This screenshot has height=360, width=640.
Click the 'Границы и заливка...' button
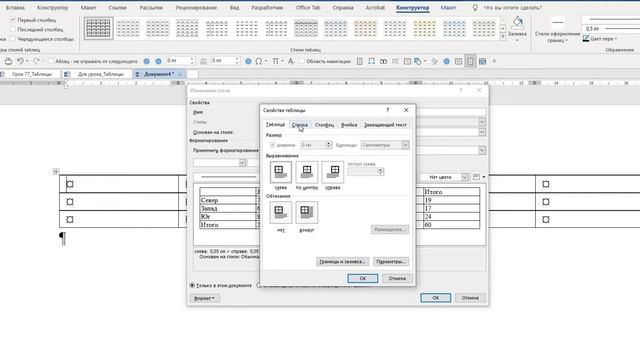(x=342, y=261)
